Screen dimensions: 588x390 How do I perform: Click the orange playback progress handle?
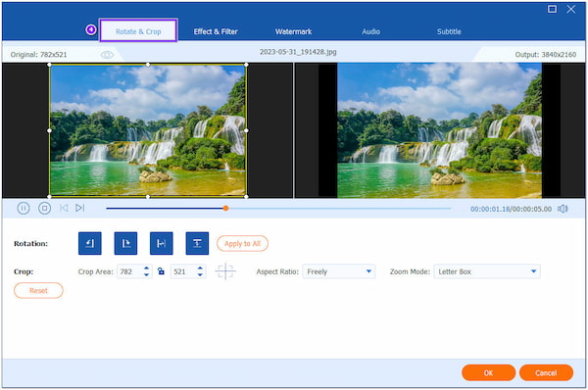[x=225, y=208]
